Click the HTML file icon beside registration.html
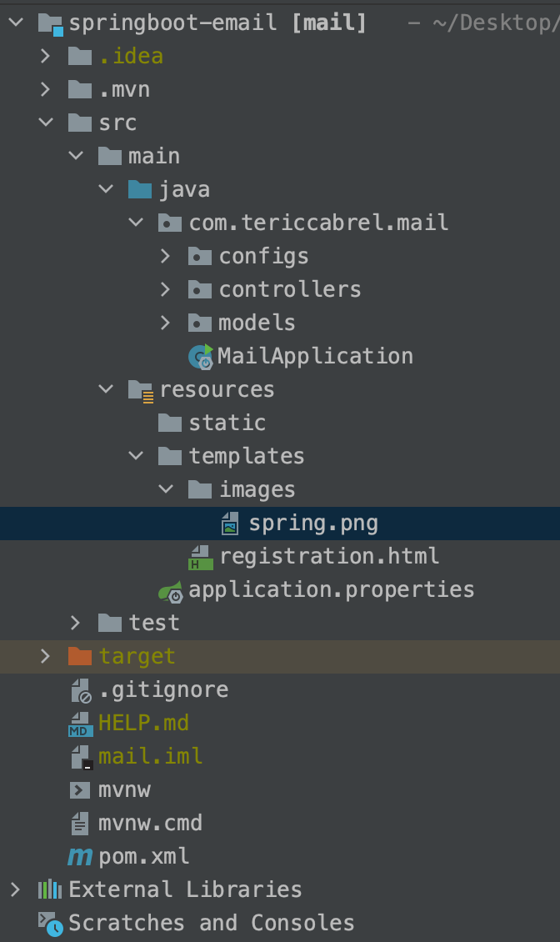The image size is (560, 942). point(200,556)
